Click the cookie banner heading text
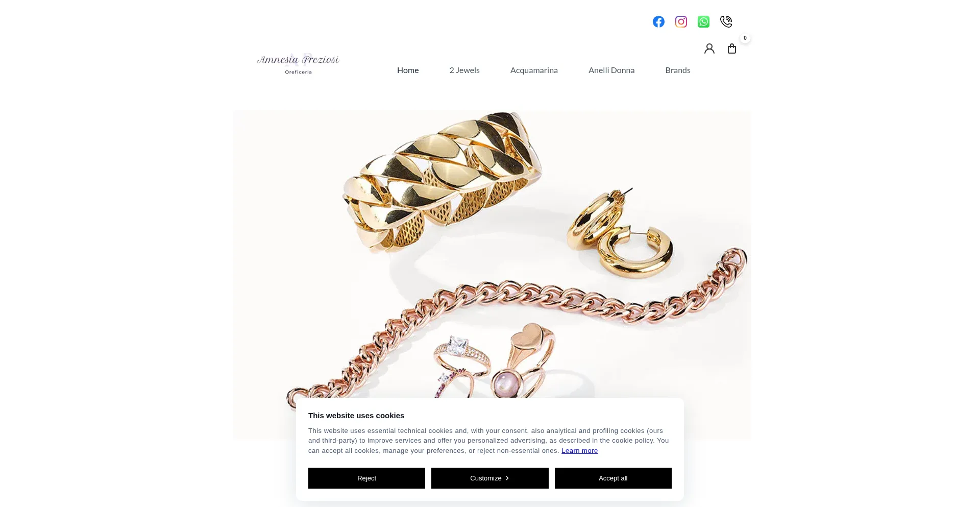This screenshot has width=980, height=507. pos(356,416)
